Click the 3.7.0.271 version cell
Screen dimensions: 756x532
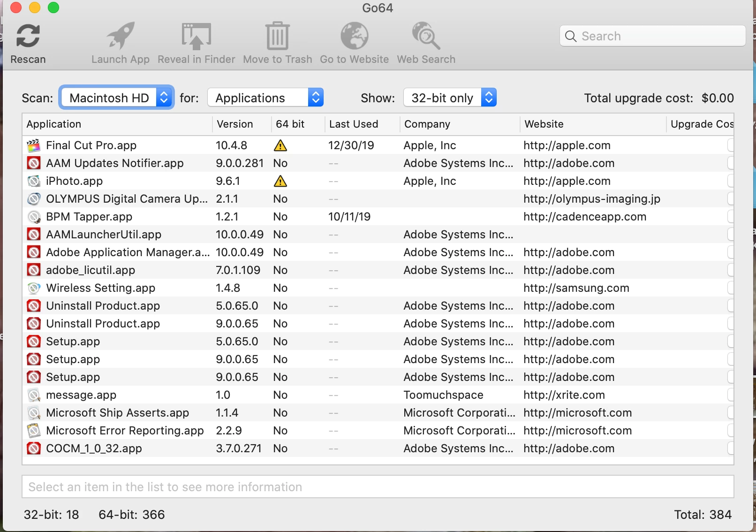(239, 448)
